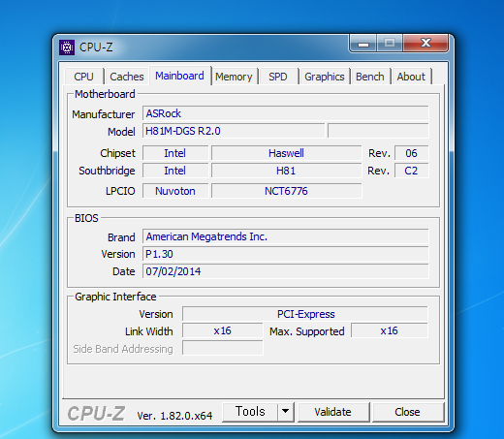Click the empty Side Band Addressing field
Viewport: 504px width, 439px height.
222,348
